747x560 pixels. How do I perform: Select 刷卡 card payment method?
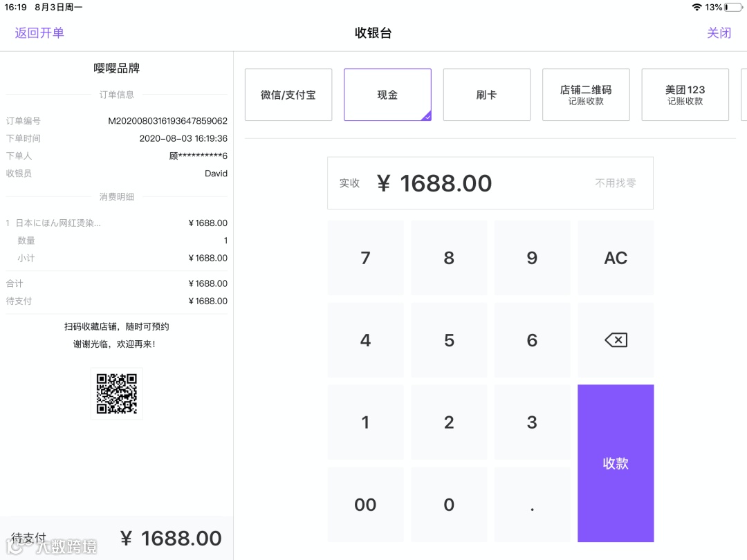click(x=486, y=95)
